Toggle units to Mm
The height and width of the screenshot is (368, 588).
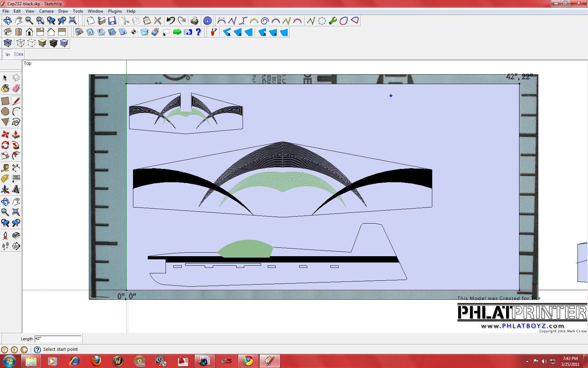[x=19, y=54]
